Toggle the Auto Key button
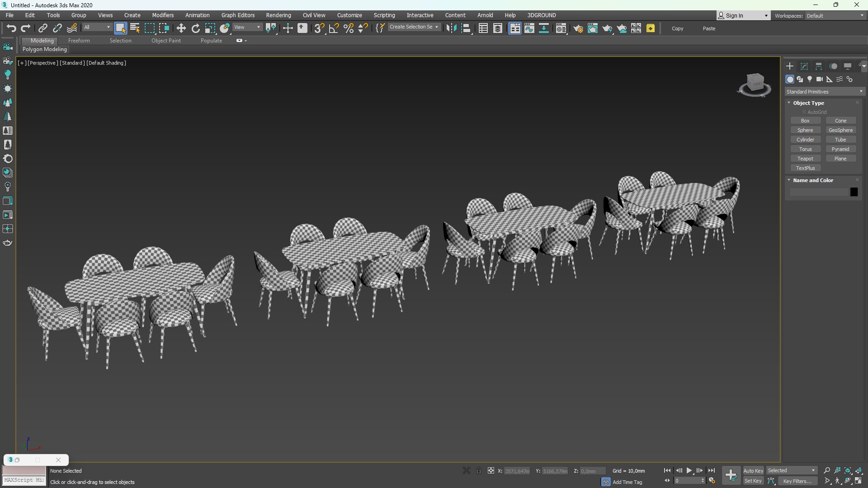The height and width of the screenshot is (488, 868). (753, 470)
